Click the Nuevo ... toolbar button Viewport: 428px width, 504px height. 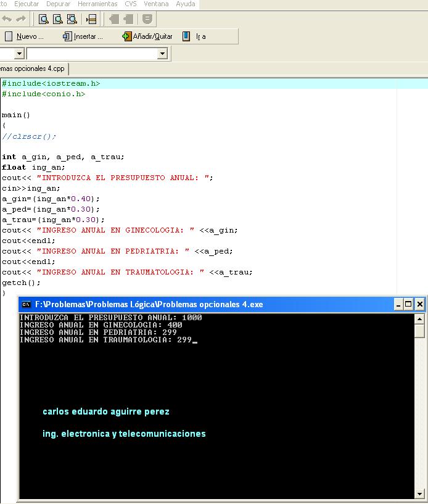coord(24,36)
